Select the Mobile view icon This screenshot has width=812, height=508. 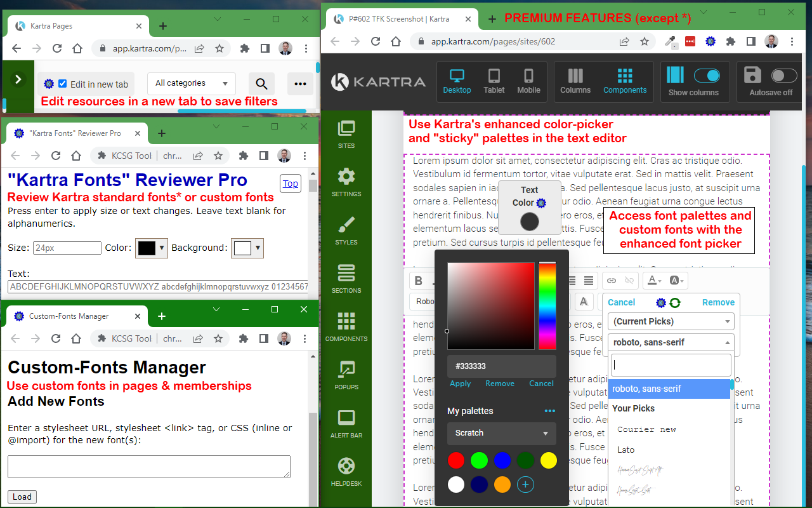(528, 82)
